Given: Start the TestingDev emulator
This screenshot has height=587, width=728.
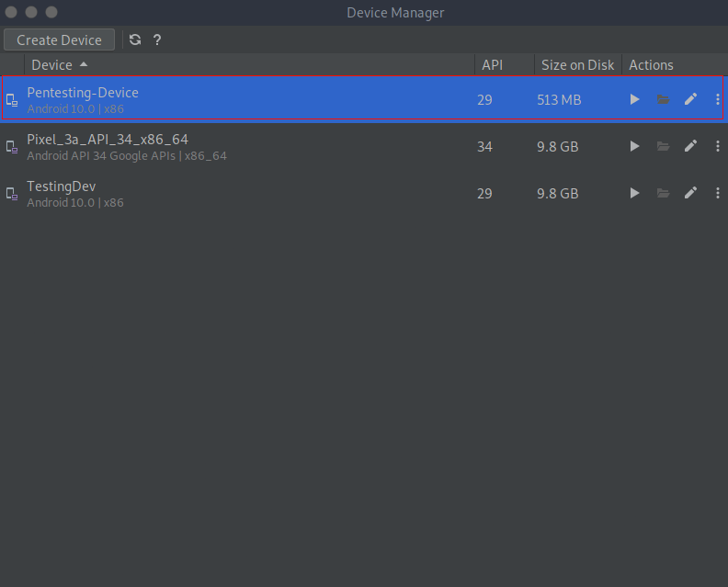Looking at the screenshot, I should click(634, 193).
